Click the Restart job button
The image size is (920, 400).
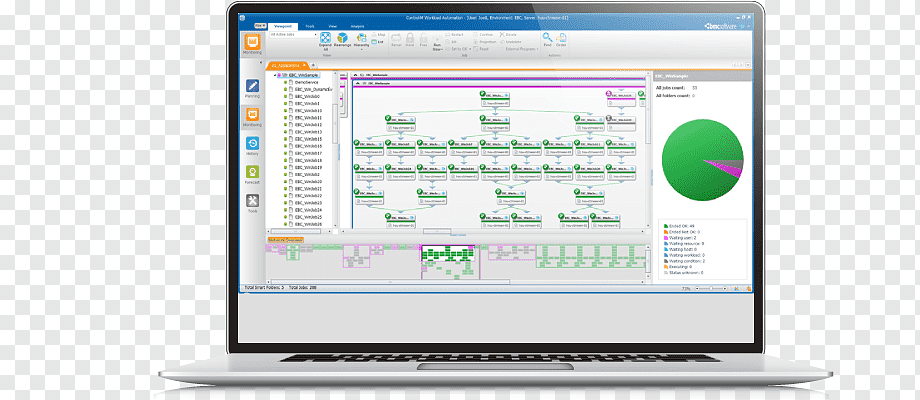[455, 35]
